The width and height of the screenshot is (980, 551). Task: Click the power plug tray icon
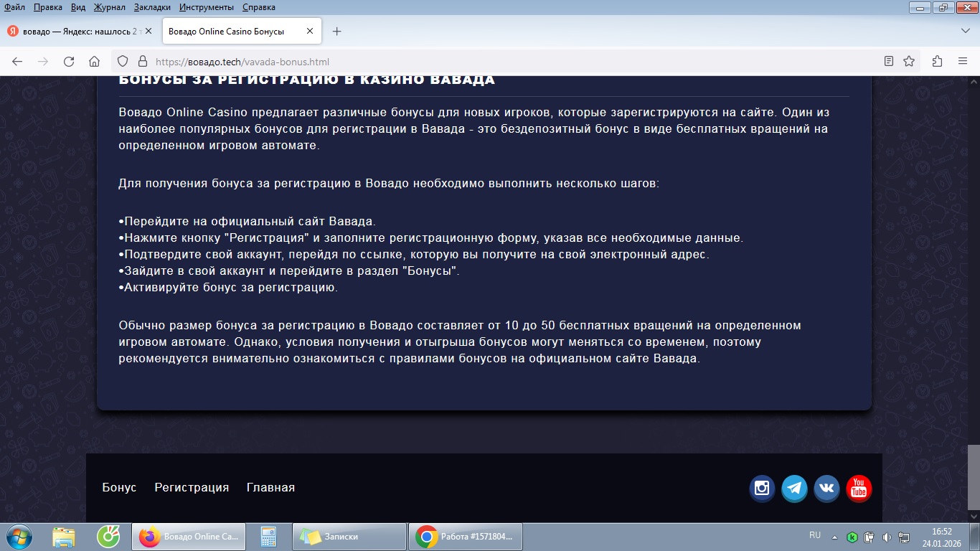pos(870,537)
